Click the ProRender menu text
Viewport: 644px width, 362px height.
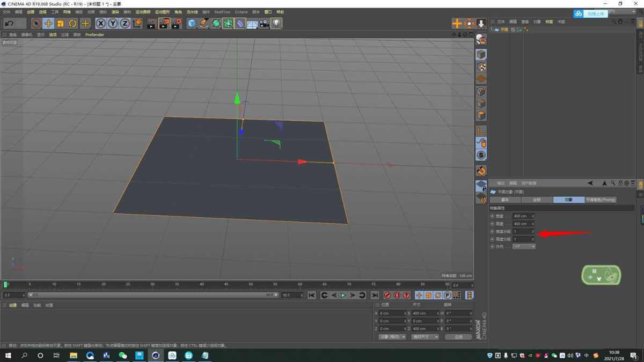click(x=94, y=34)
